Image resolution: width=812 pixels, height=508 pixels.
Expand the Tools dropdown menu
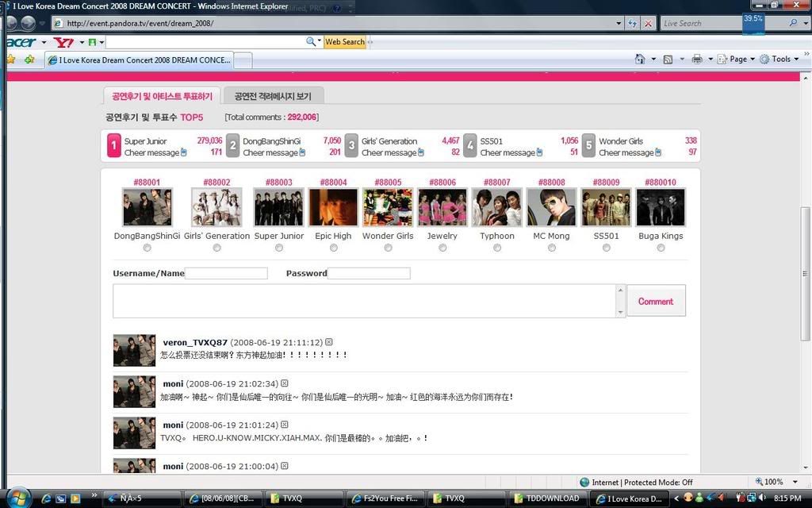tap(779, 59)
